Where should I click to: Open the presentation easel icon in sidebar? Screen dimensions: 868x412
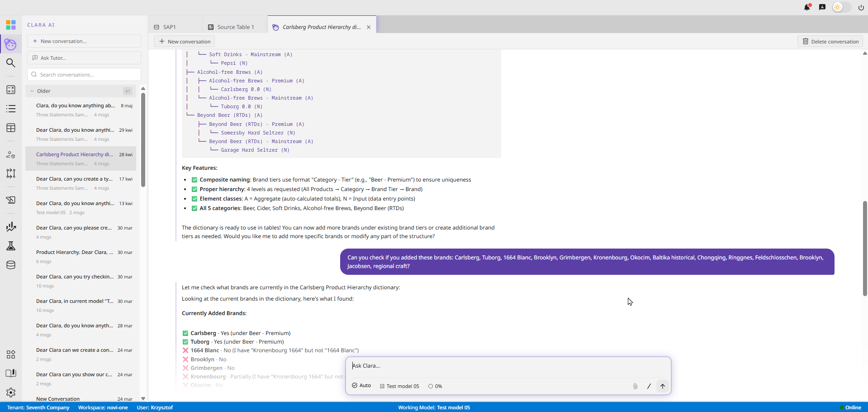tap(11, 200)
